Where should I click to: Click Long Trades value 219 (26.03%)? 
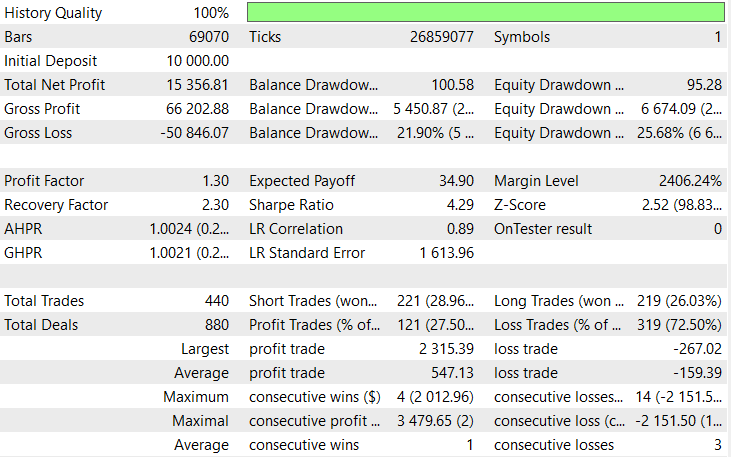tap(679, 301)
